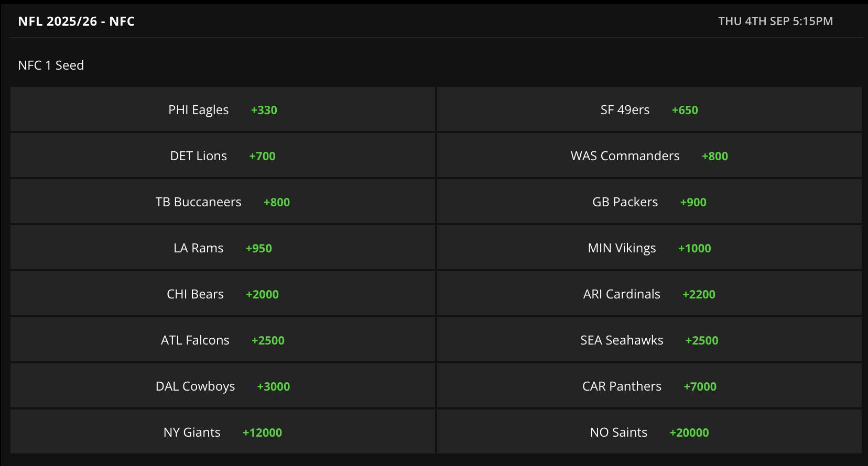The height and width of the screenshot is (466, 868).
Task: Add NY Giants +12000 selection
Action: click(223, 432)
